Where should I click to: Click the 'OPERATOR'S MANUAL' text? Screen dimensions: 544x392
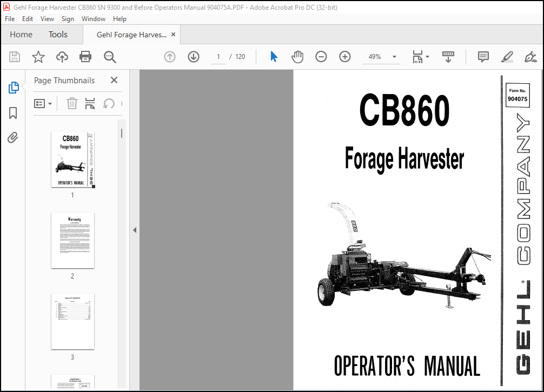[x=407, y=366]
